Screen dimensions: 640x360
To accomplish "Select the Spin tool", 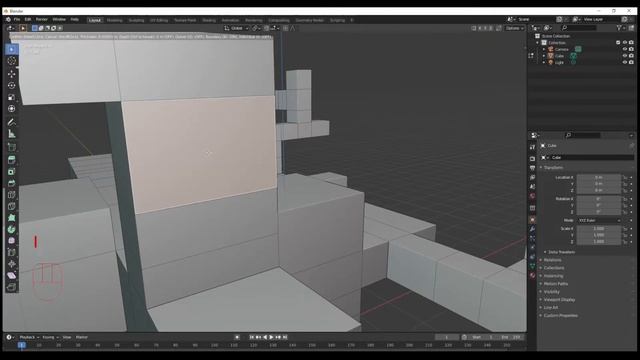I will pos(11,229).
